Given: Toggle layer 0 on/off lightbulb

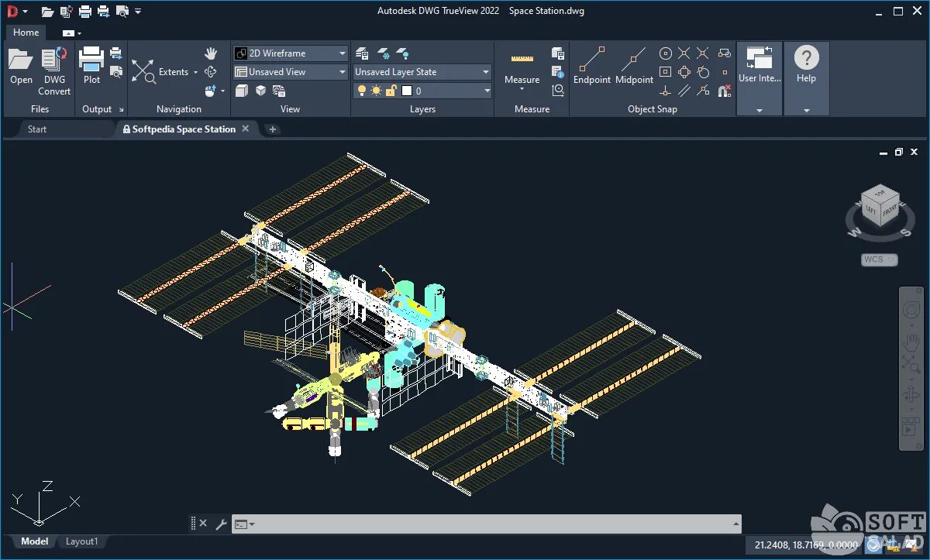Looking at the screenshot, I should pos(361,91).
